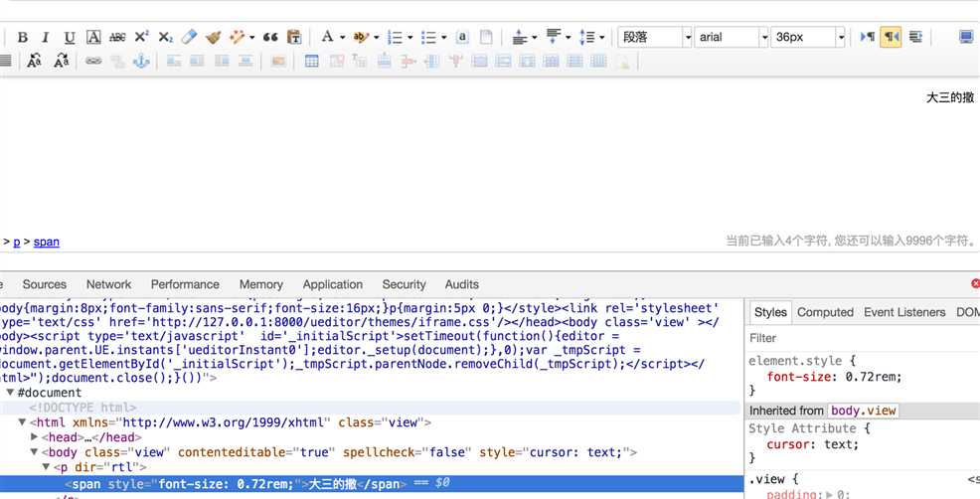Click the insert table icon
980x499 pixels.
[x=311, y=62]
